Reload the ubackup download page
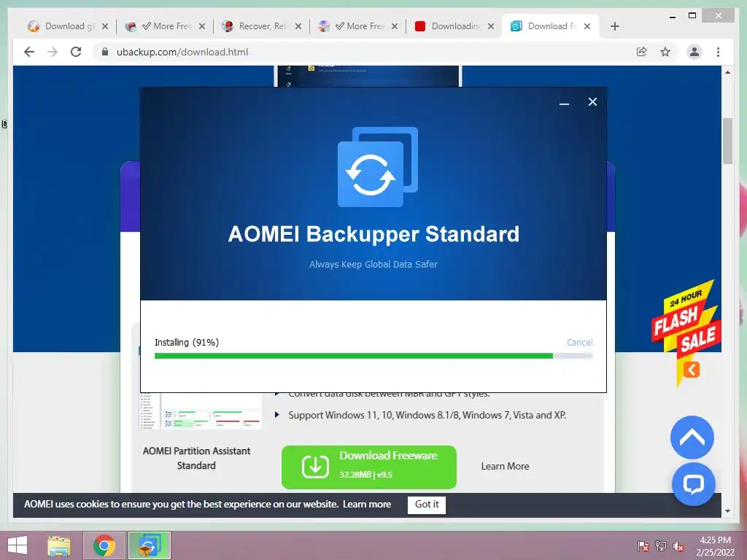This screenshot has width=747, height=560. click(x=76, y=52)
